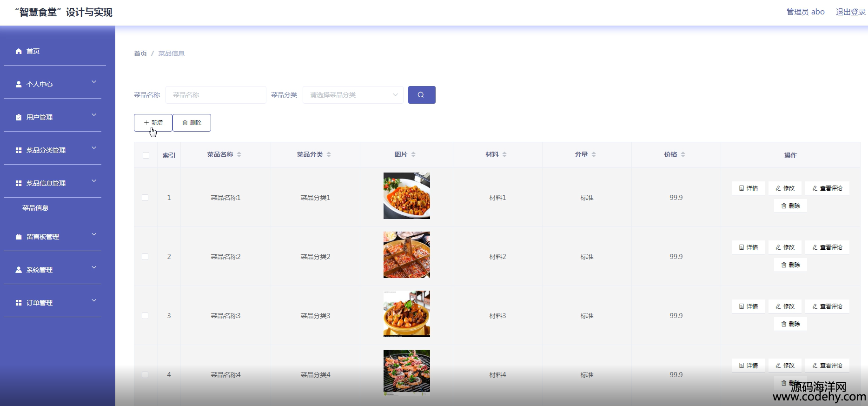This screenshot has width=868, height=406.
Task: Click the magnifier search button
Action: [x=421, y=95]
